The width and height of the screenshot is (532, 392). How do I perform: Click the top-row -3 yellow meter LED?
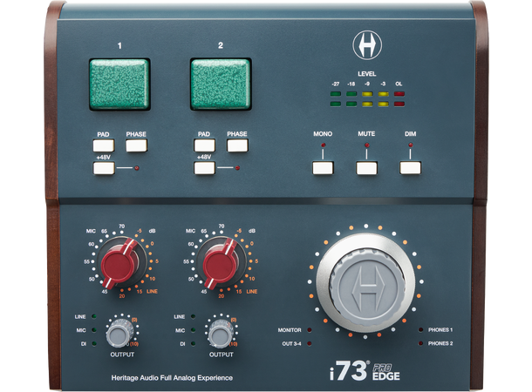[384, 94]
